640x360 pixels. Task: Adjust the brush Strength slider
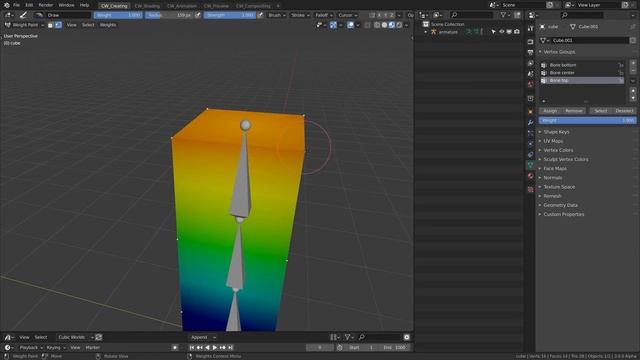(229, 15)
